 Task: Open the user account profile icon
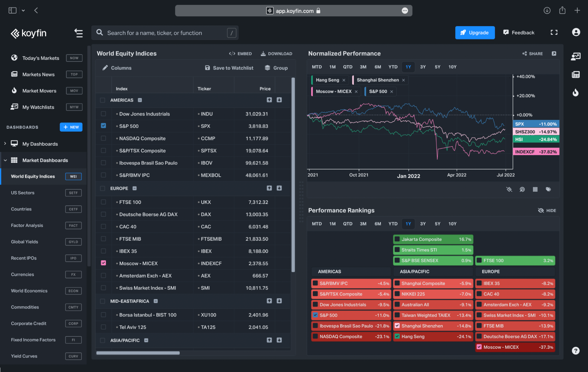click(576, 32)
